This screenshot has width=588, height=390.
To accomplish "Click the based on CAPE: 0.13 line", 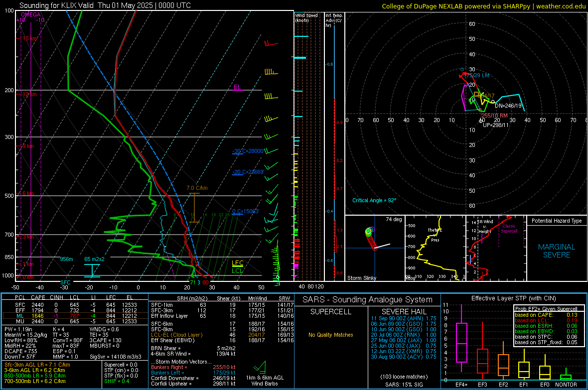I will [x=546, y=315].
